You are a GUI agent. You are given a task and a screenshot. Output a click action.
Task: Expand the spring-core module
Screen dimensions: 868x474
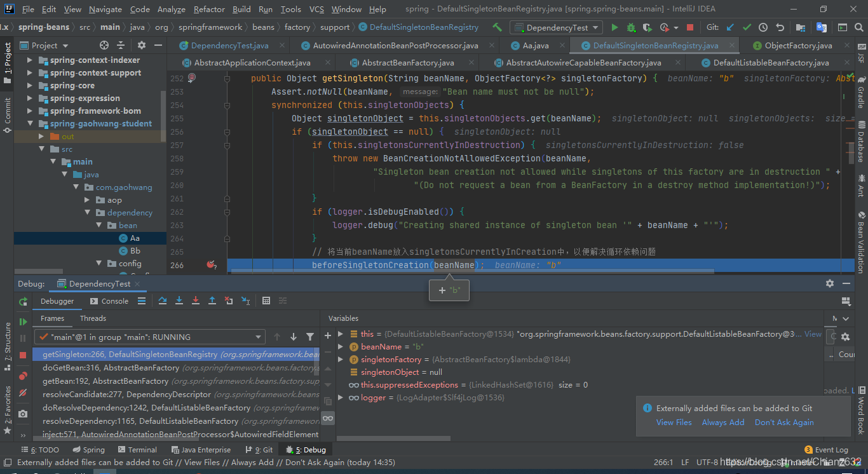click(29, 85)
